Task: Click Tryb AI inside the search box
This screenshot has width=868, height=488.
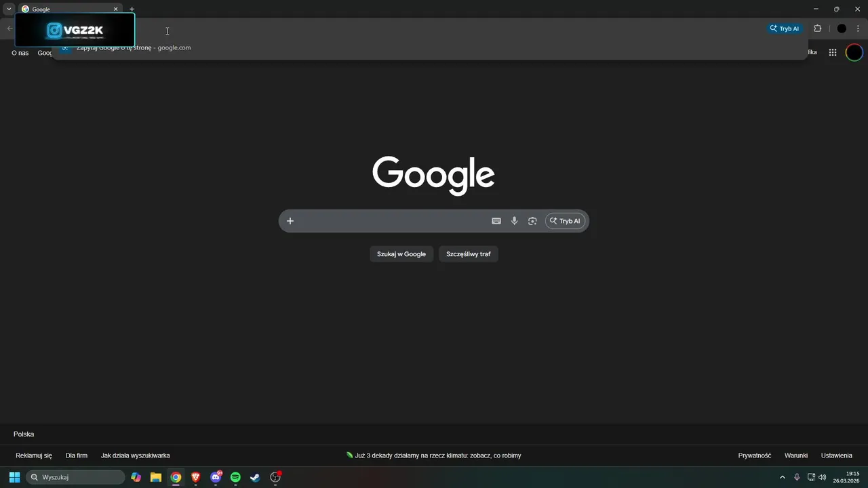Action: pyautogui.click(x=565, y=221)
